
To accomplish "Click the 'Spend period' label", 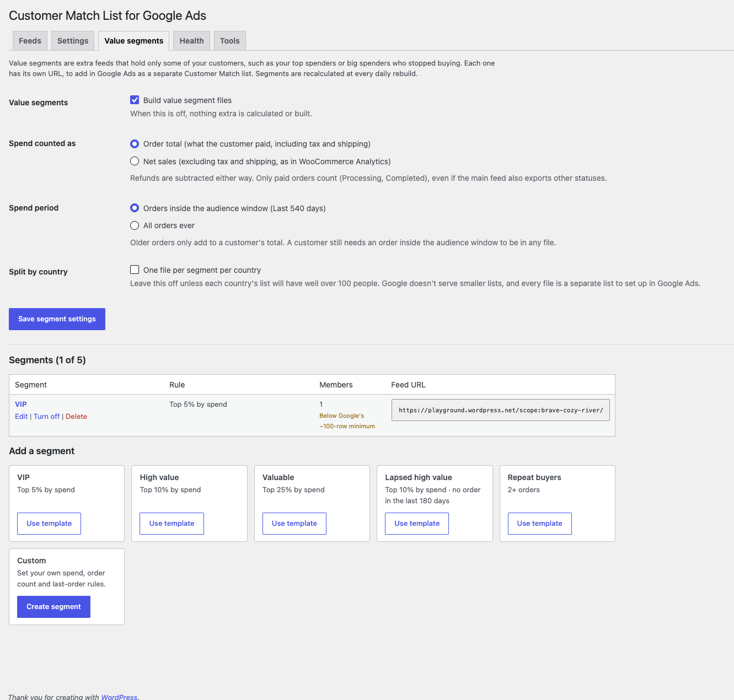I will click(x=34, y=208).
